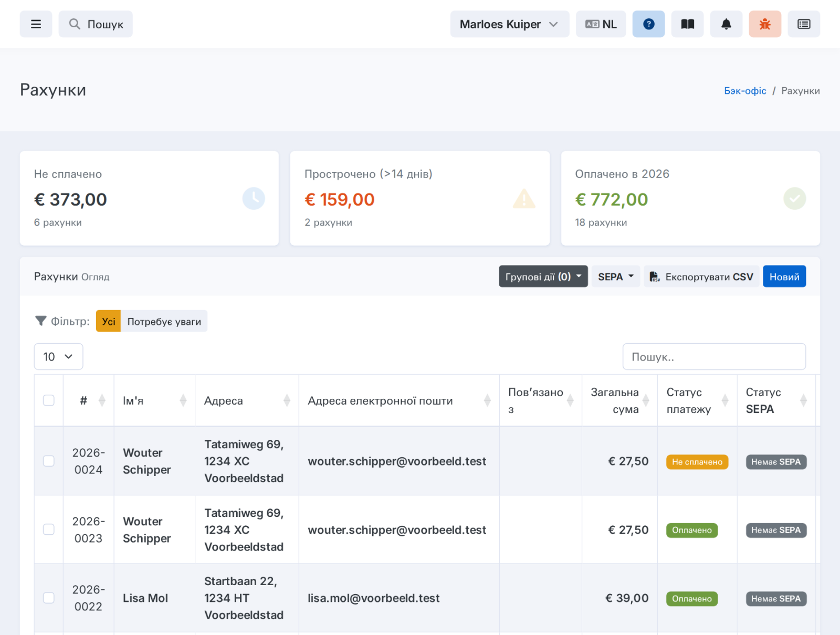Viewport: 840px width, 635px height.
Task: Click Оплачено badge for invoice 2026-0023
Action: (692, 530)
